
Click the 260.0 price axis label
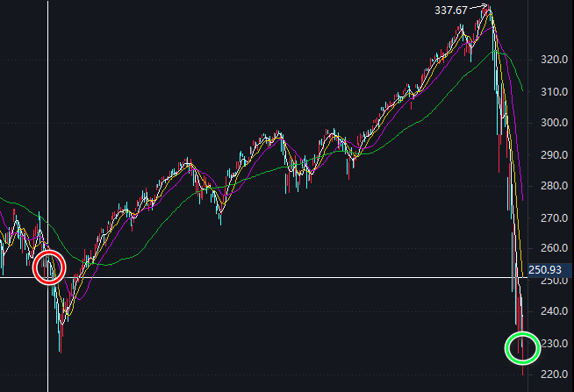click(x=554, y=248)
